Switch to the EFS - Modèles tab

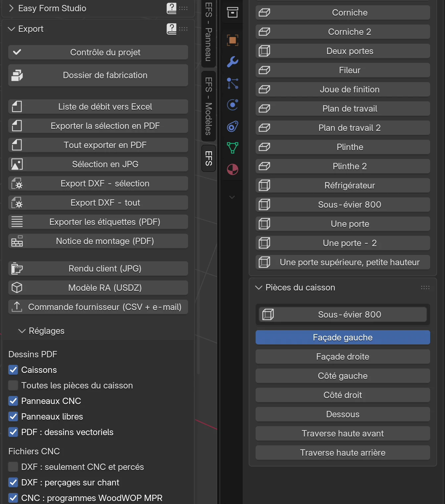(209, 106)
